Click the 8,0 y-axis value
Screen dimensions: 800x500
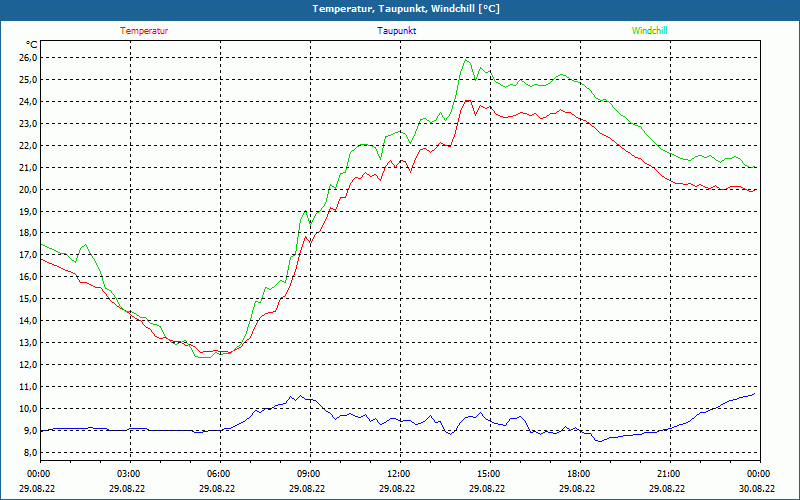(30, 453)
